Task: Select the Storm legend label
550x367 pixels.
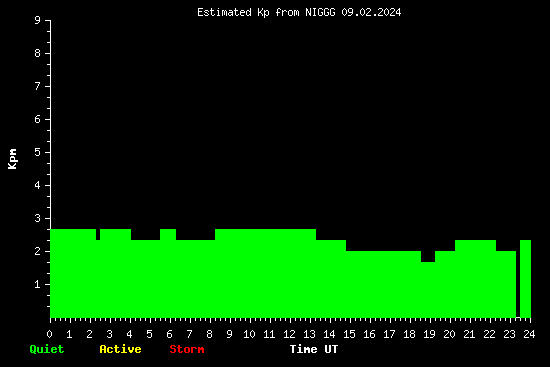Action: pos(187,349)
